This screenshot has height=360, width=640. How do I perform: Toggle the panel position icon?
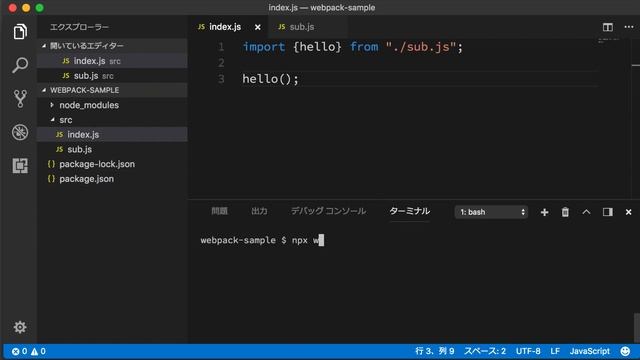[x=607, y=212]
